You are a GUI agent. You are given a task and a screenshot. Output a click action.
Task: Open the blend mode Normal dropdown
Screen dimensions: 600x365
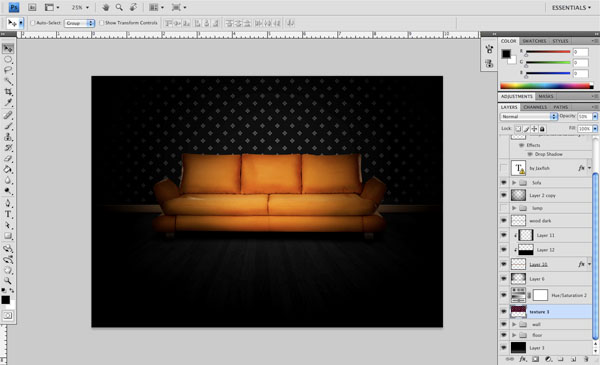[528, 116]
